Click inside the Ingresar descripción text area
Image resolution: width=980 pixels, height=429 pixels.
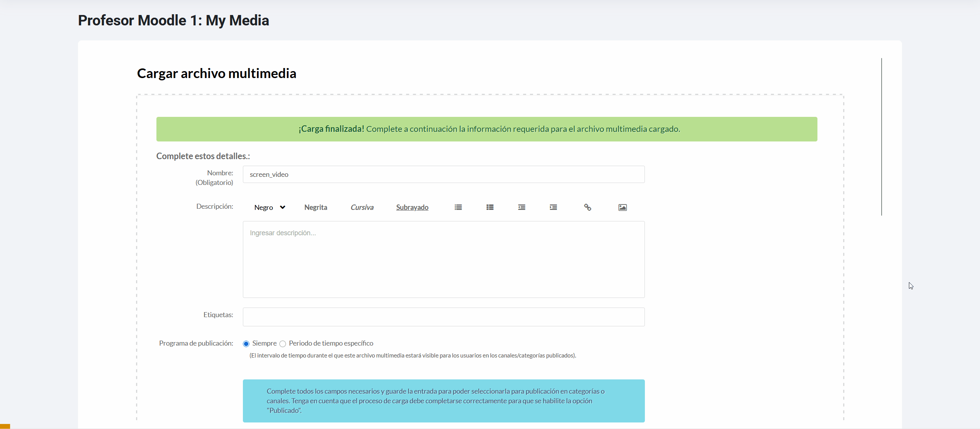tap(443, 259)
